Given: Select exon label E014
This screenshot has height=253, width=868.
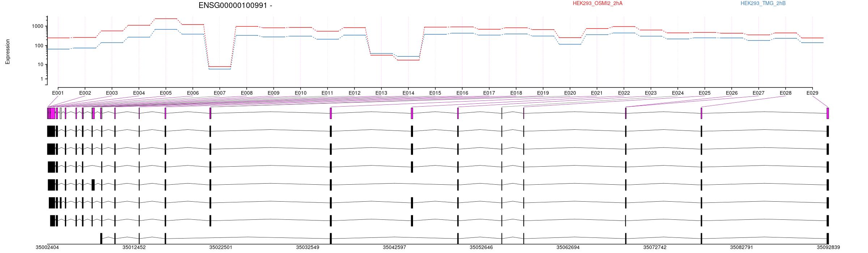Looking at the screenshot, I should tap(408, 93).
